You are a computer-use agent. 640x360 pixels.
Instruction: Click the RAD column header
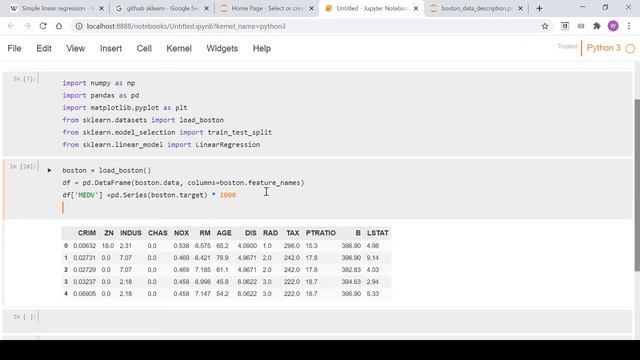pyautogui.click(x=270, y=233)
